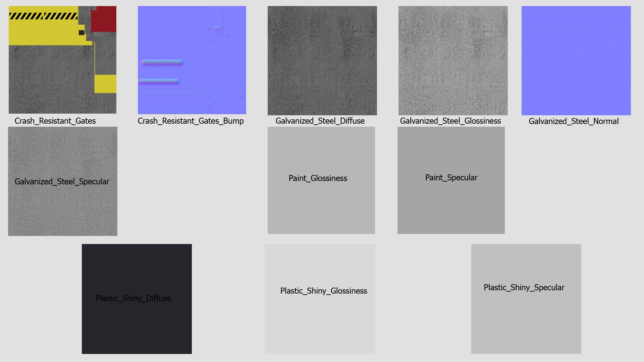Click the upper horizontal ridge in bump map
This screenshot has width=644, height=362.
162,62
